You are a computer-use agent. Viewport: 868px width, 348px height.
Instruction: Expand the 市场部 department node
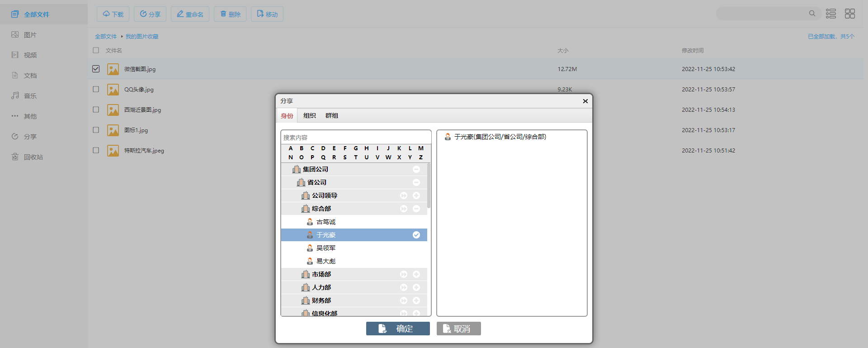416,274
